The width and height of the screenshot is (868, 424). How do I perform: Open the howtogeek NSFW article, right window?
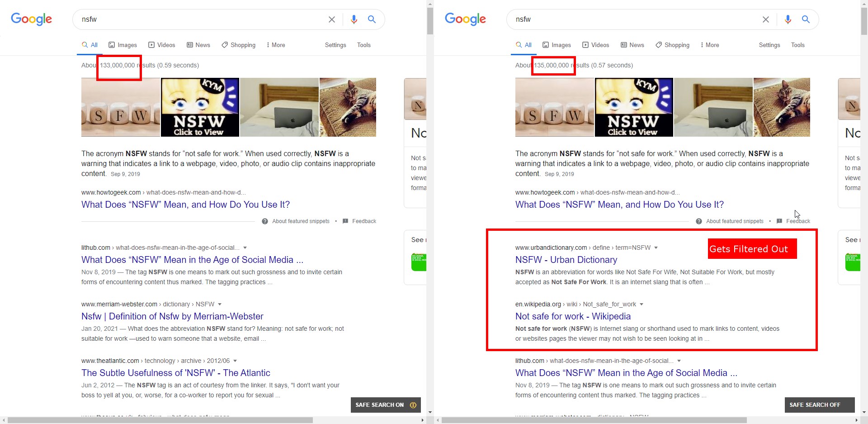point(619,205)
